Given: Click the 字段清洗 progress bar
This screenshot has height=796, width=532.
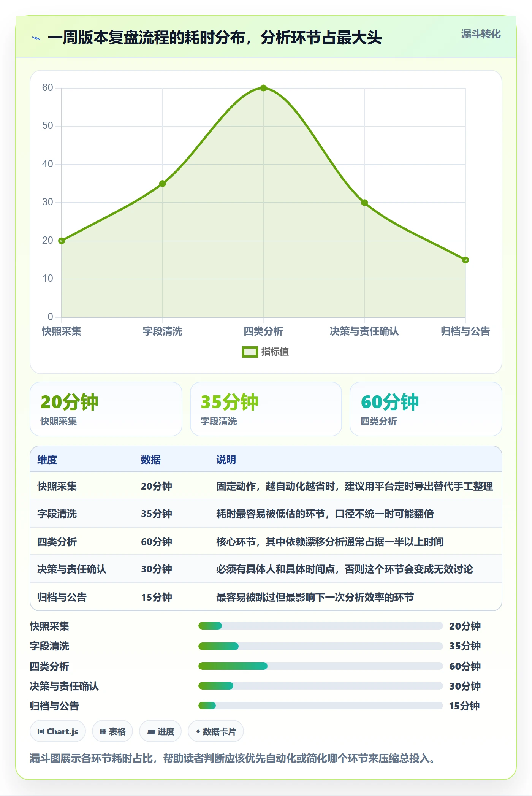Looking at the screenshot, I should pyautogui.click(x=320, y=646).
